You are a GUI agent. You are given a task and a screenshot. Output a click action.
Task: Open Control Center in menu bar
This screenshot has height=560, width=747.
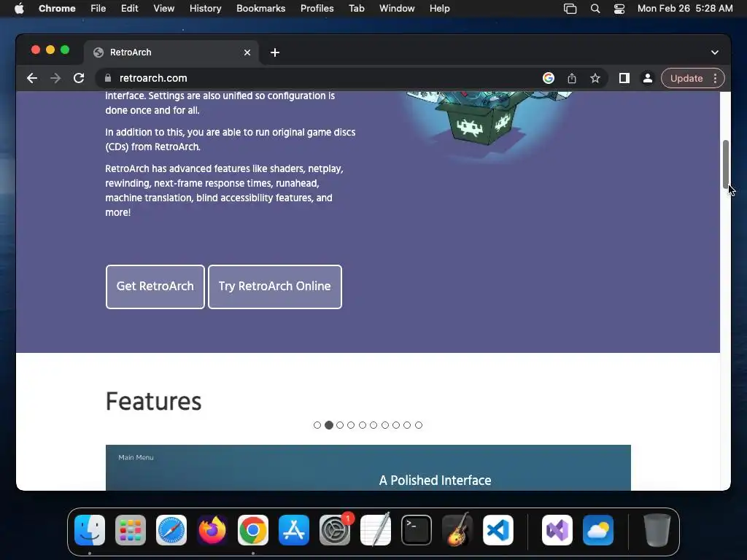tap(619, 9)
